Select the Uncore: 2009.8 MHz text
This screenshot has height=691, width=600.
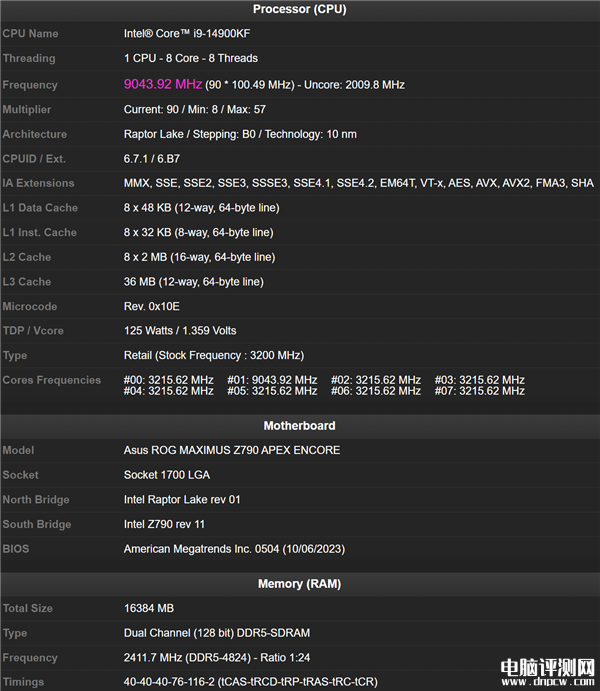354,85
